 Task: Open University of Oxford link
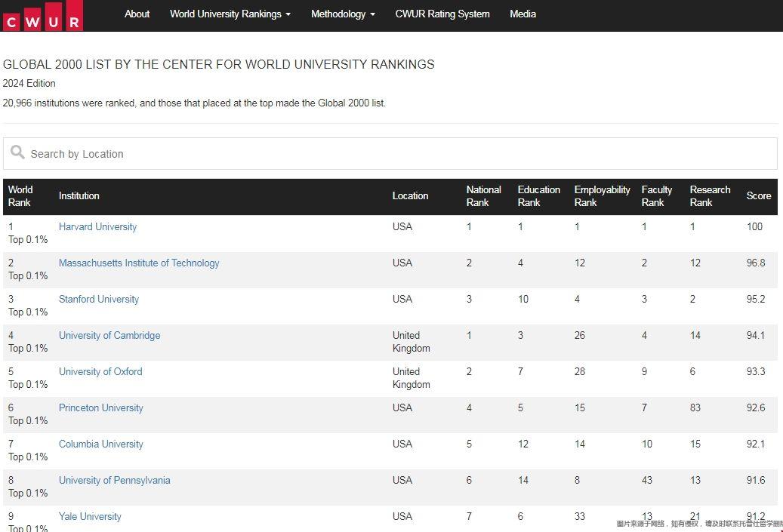pyautogui.click(x=100, y=371)
